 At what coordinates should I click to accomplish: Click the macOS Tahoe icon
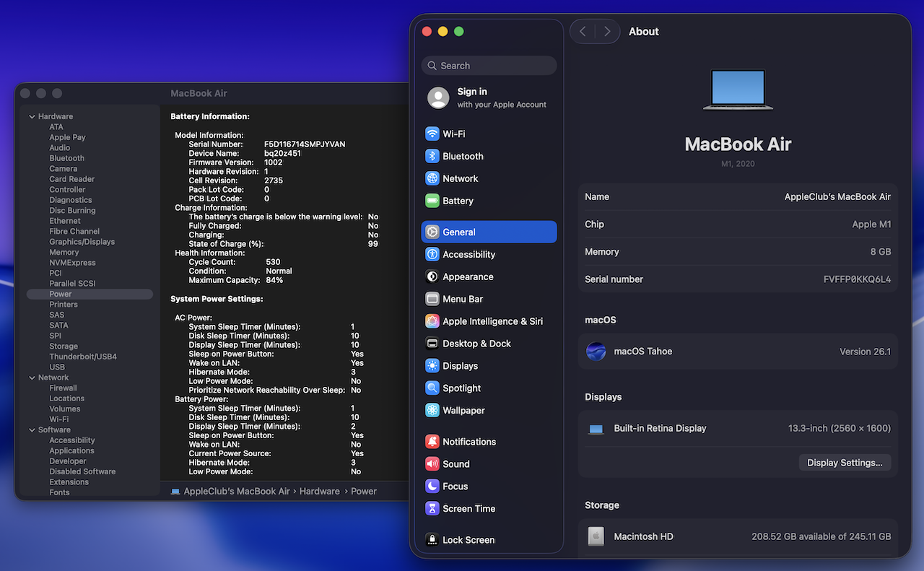[596, 352]
